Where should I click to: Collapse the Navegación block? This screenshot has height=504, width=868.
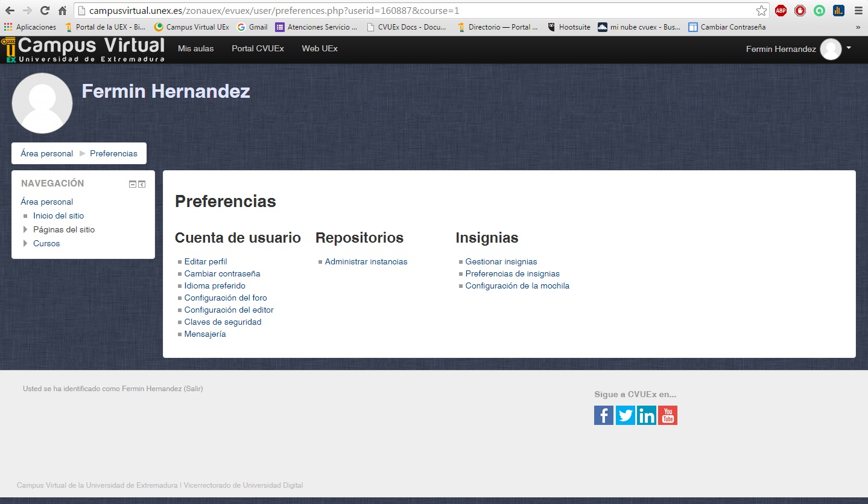coord(133,184)
